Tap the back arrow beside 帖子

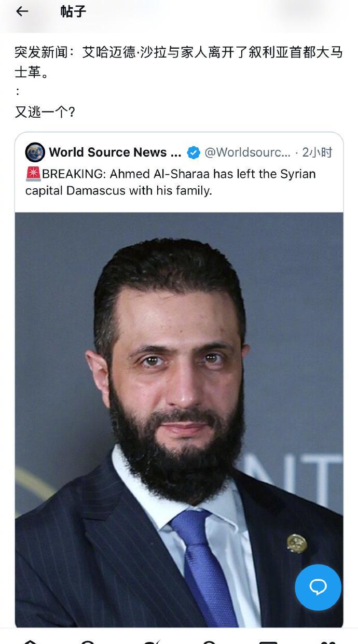pyautogui.click(x=22, y=11)
